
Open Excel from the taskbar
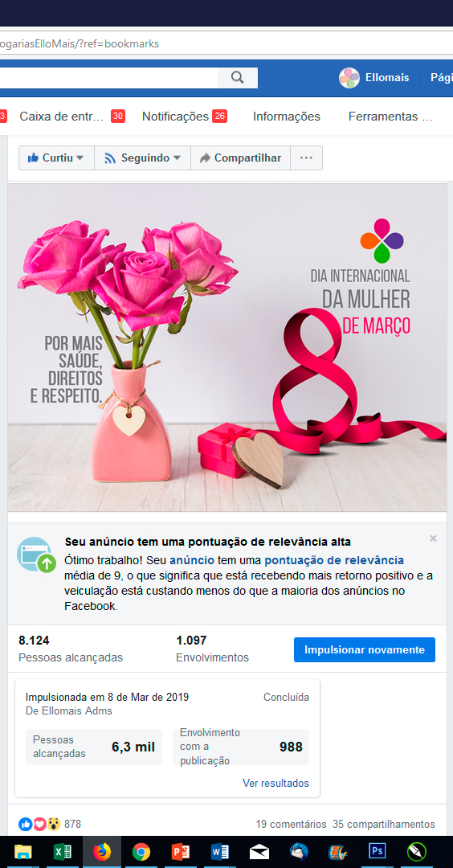pos(62,851)
